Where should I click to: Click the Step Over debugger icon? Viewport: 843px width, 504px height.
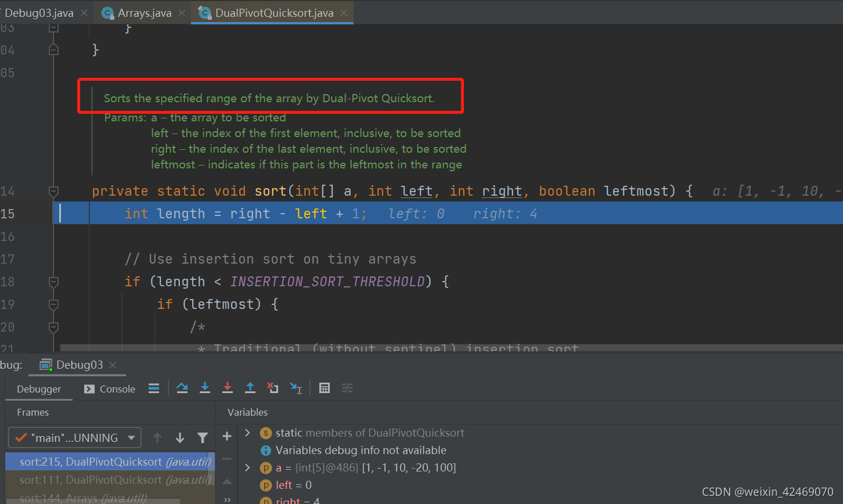tap(182, 388)
